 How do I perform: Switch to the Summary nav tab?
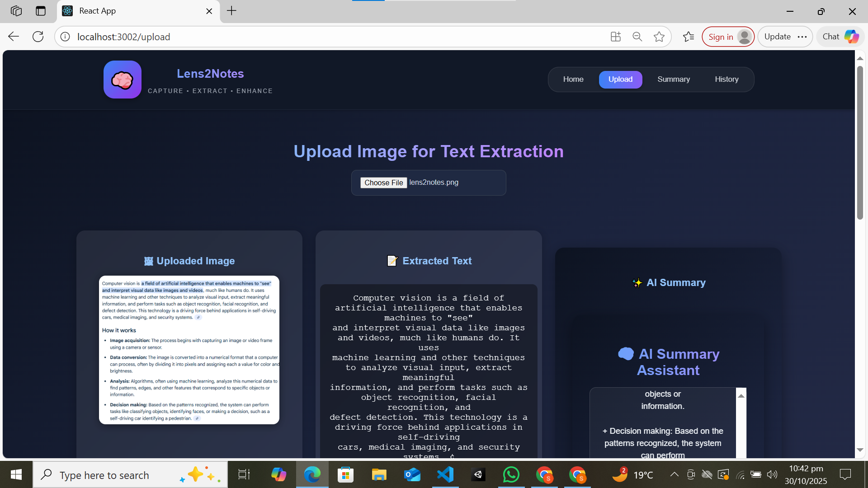click(673, 79)
